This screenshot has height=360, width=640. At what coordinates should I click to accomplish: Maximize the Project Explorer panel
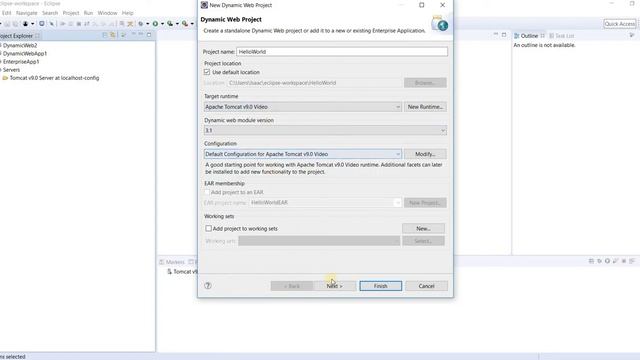[149, 35]
